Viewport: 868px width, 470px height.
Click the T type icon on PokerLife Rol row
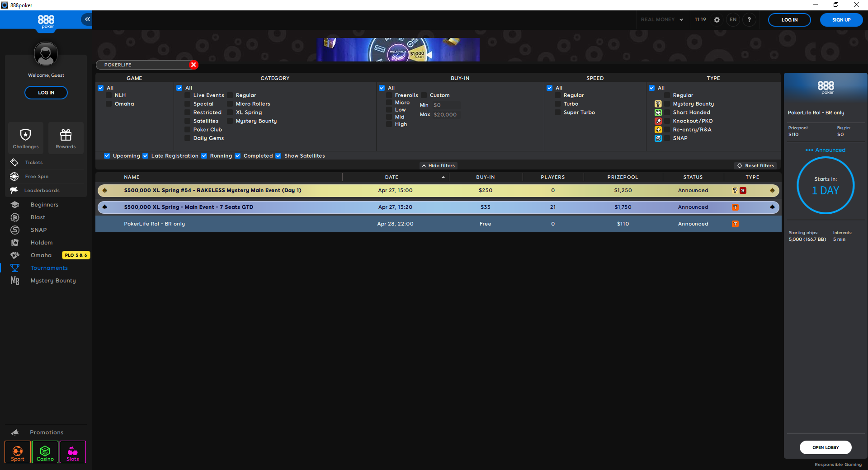[736, 224]
